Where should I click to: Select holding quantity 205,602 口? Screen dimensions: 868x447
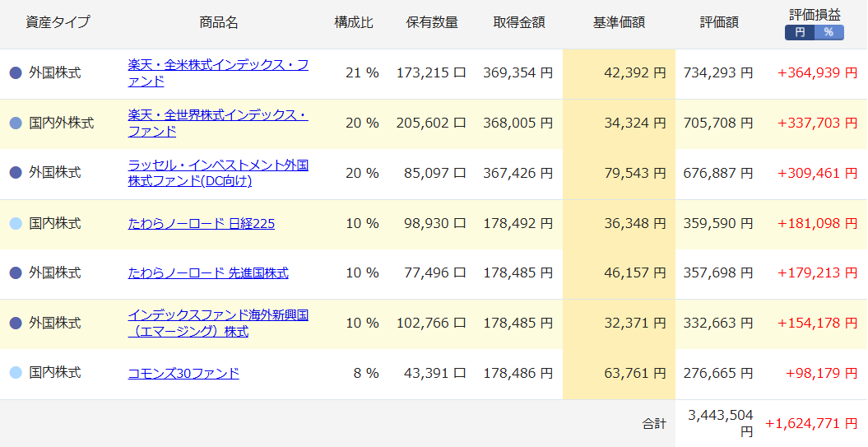click(431, 123)
